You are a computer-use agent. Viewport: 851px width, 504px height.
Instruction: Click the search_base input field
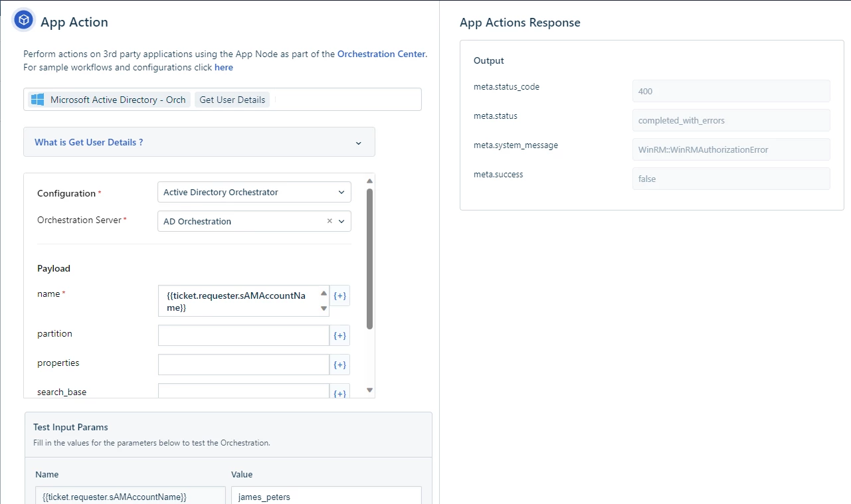(x=243, y=391)
